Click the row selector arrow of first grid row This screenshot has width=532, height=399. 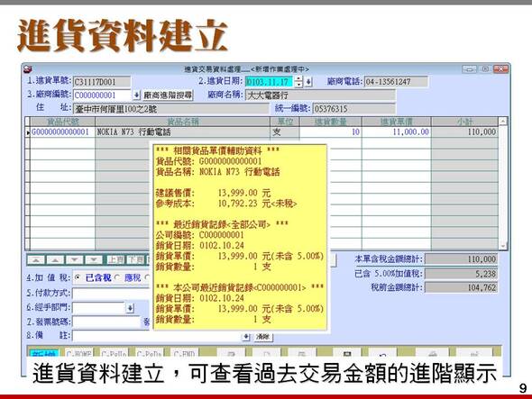point(28,132)
